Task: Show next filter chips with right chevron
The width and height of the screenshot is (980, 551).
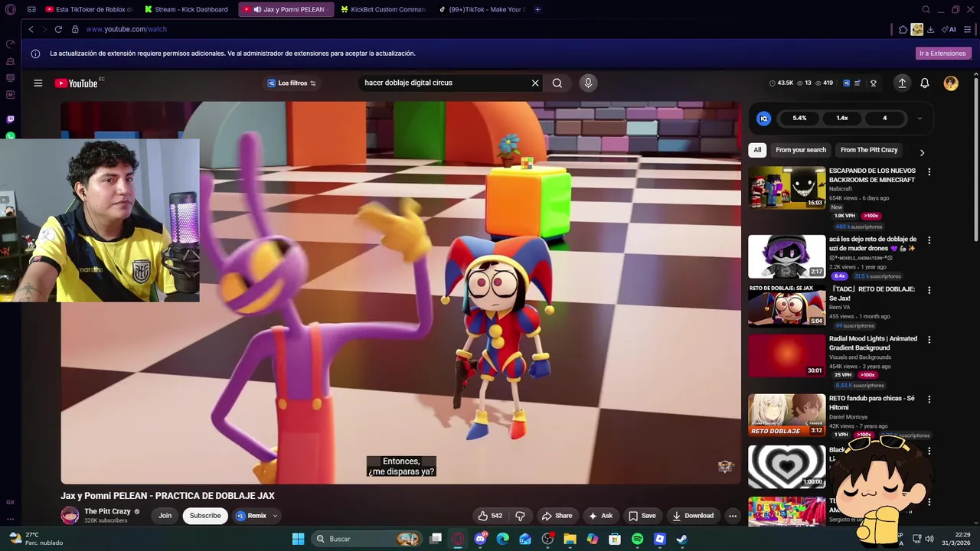Action: pyautogui.click(x=922, y=152)
